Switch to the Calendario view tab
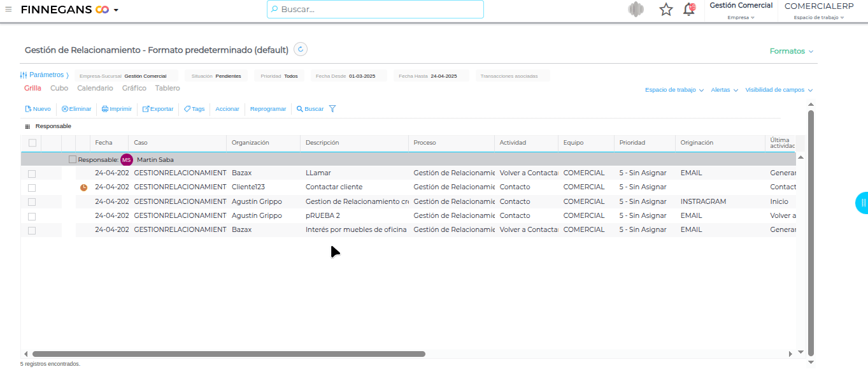This screenshot has height=383, width=868. [x=95, y=88]
